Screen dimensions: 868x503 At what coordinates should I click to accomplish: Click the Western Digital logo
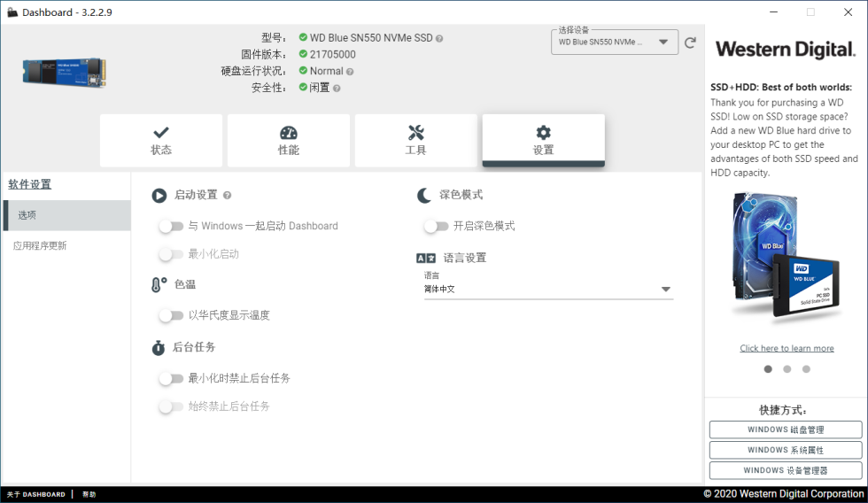coord(785,50)
